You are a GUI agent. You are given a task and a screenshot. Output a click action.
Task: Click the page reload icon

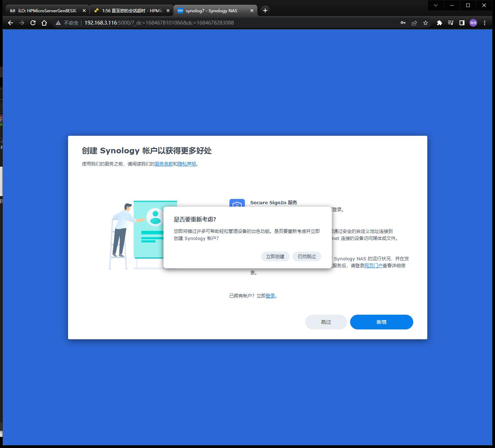[x=33, y=22]
